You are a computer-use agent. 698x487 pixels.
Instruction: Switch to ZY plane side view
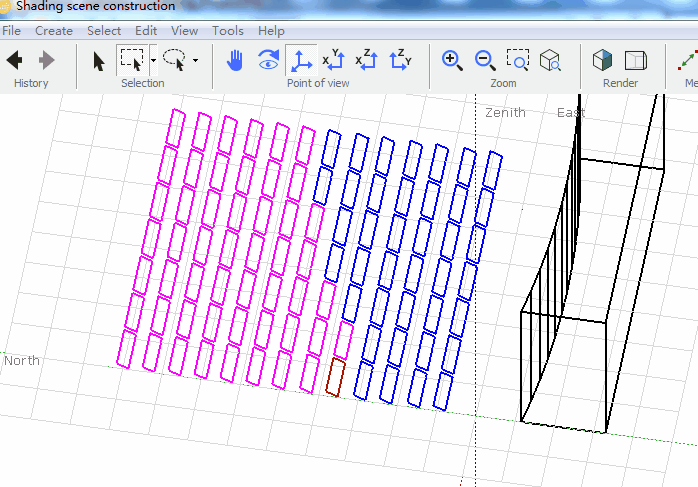pos(400,60)
